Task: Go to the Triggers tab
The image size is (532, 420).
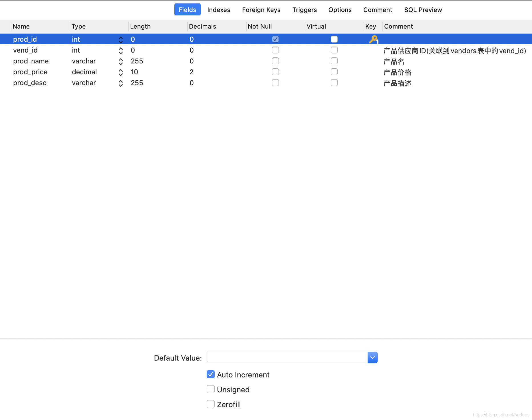Action: (305, 10)
